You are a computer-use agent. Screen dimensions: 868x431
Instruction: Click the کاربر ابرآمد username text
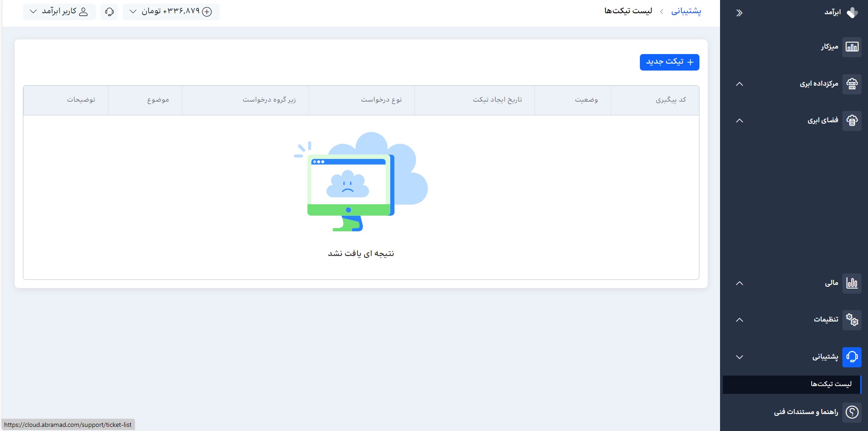(x=59, y=11)
